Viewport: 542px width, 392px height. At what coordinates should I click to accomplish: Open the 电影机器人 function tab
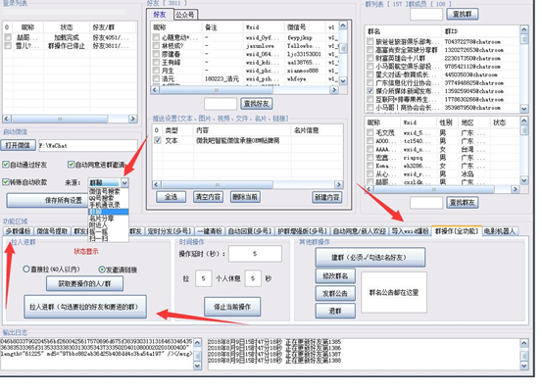[x=499, y=231]
